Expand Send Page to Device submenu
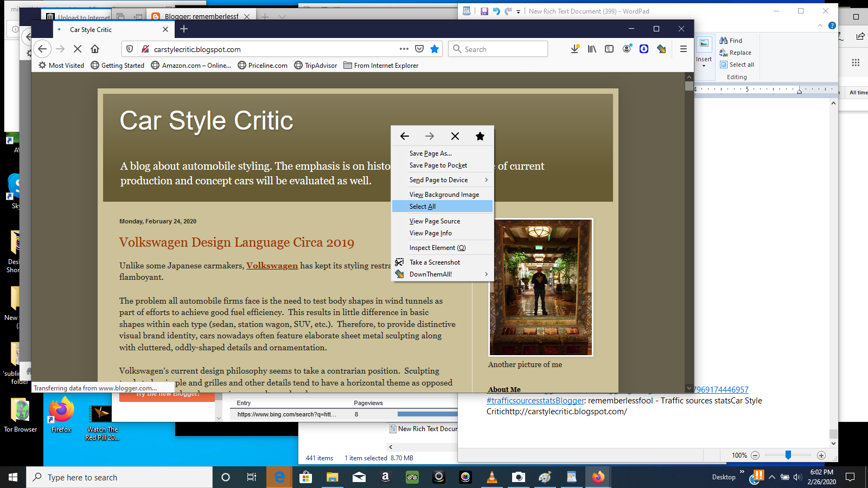Screen dimensions: 868x488 coord(442,180)
